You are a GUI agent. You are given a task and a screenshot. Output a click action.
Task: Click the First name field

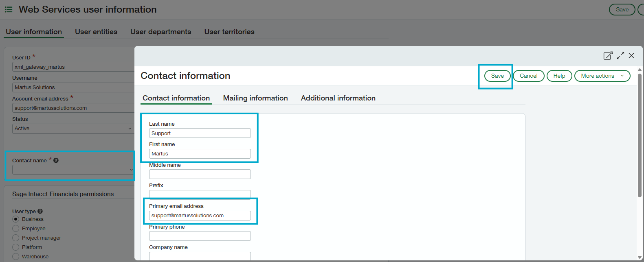[200, 154]
